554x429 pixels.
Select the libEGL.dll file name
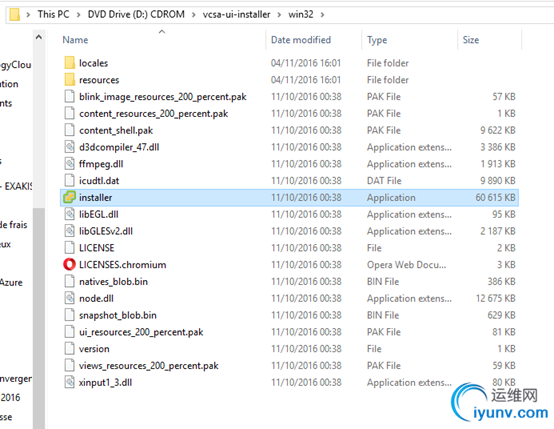point(99,214)
